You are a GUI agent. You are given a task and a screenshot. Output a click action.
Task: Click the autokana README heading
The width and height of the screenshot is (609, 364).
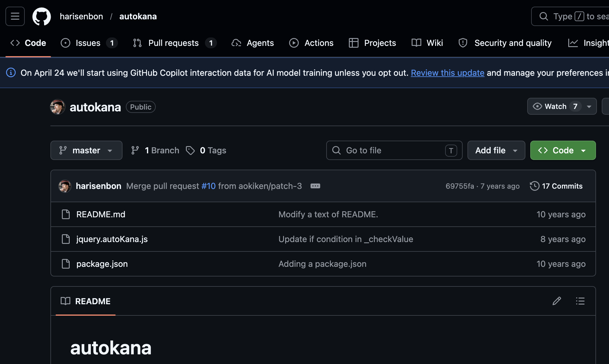111,348
